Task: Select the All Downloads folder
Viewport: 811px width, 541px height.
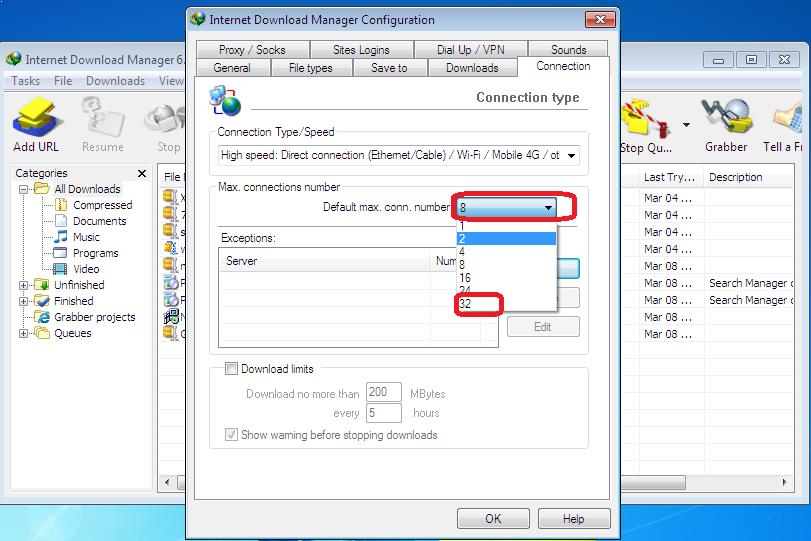Action: (79, 189)
